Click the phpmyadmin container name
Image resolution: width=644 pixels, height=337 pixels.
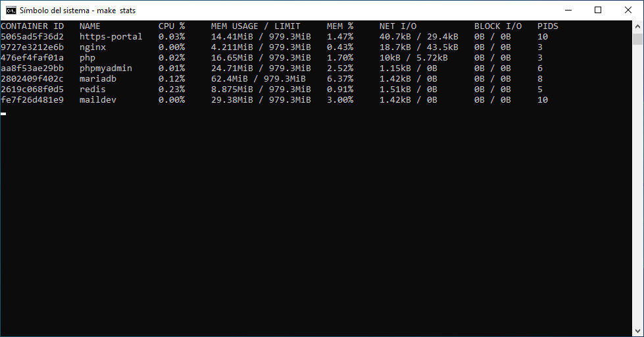point(106,68)
